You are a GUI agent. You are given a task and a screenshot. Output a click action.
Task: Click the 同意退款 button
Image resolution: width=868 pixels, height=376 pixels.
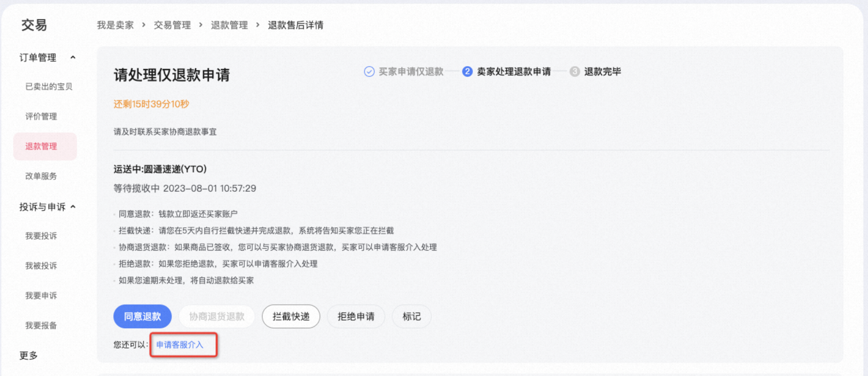coord(142,316)
